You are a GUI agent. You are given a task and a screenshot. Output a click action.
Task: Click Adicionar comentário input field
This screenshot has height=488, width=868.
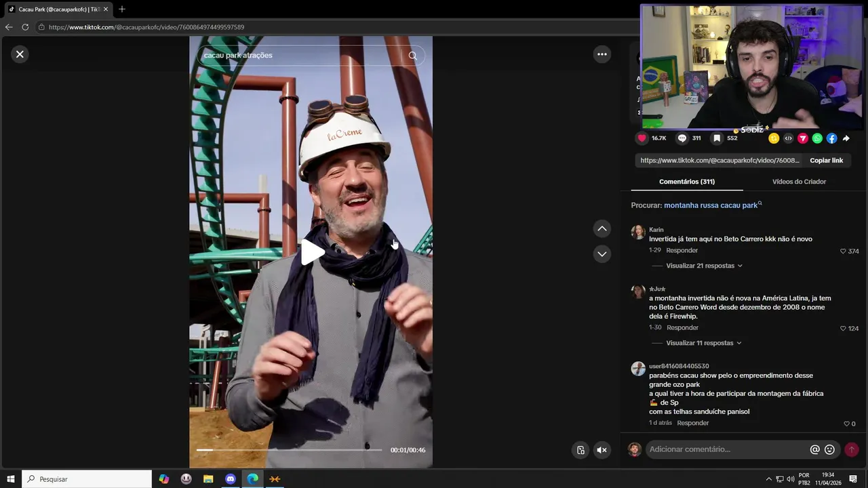[x=726, y=449]
